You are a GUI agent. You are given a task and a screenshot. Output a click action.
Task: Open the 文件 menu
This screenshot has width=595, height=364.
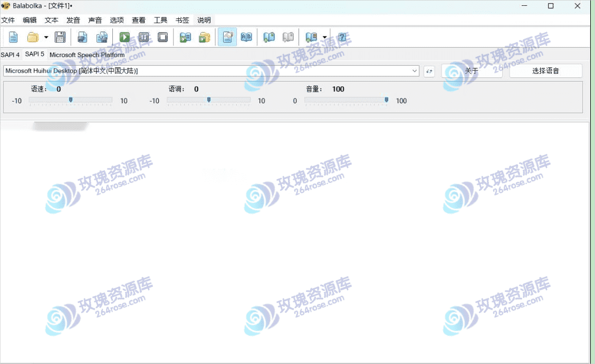[8, 20]
